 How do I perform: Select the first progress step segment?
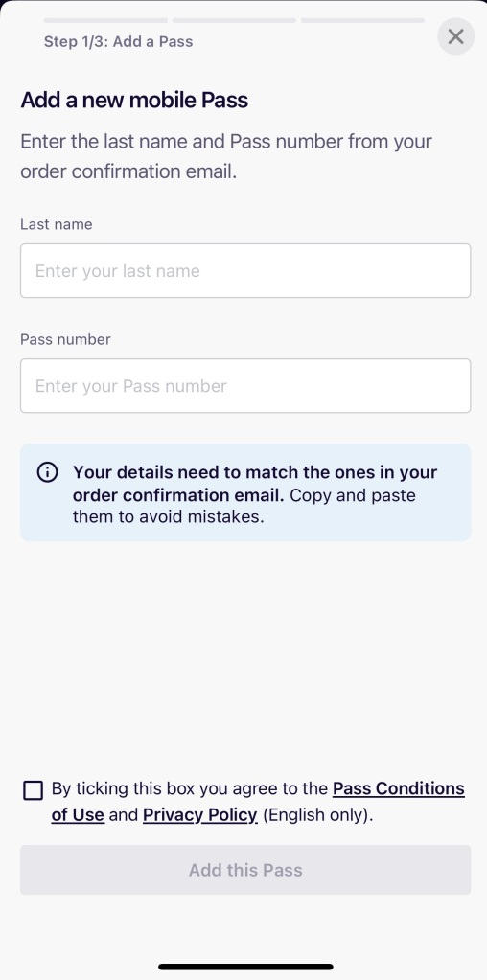coord(105,21)
